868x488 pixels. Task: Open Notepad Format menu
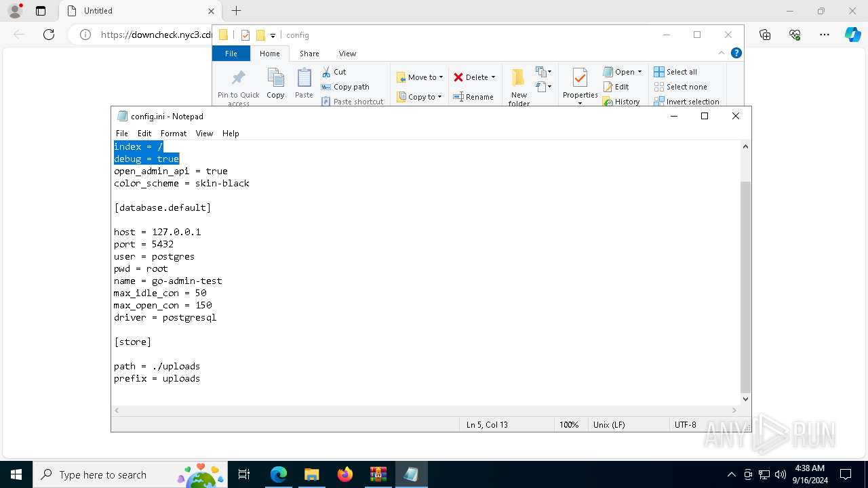coord(174,134)
